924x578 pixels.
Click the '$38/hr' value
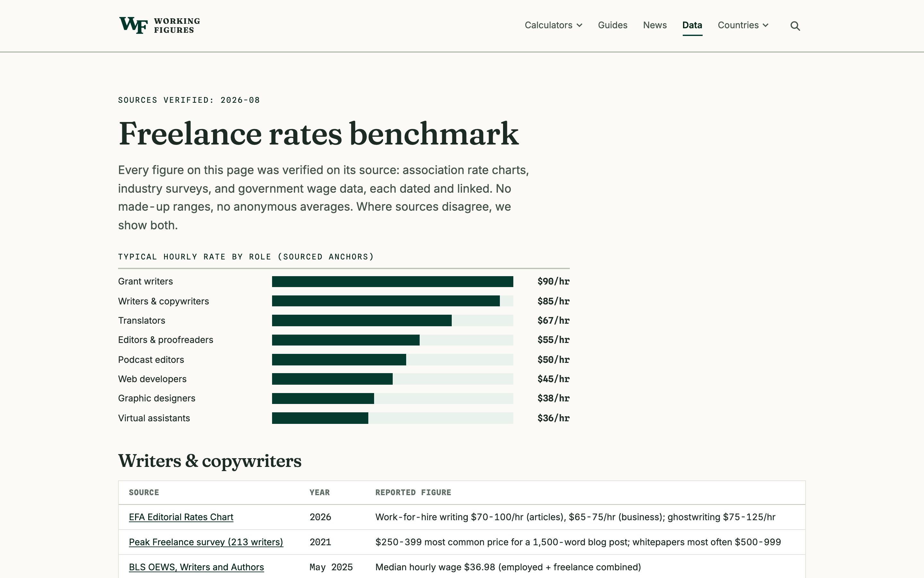pyautogui.click(x=553, y=398)
